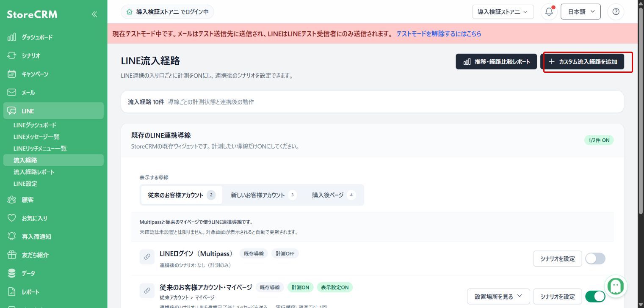The width and height of the screenshot is (644, 308).
Task: Click the 計測OFF badge on LINEログイン row
Action: pos(285,253)
